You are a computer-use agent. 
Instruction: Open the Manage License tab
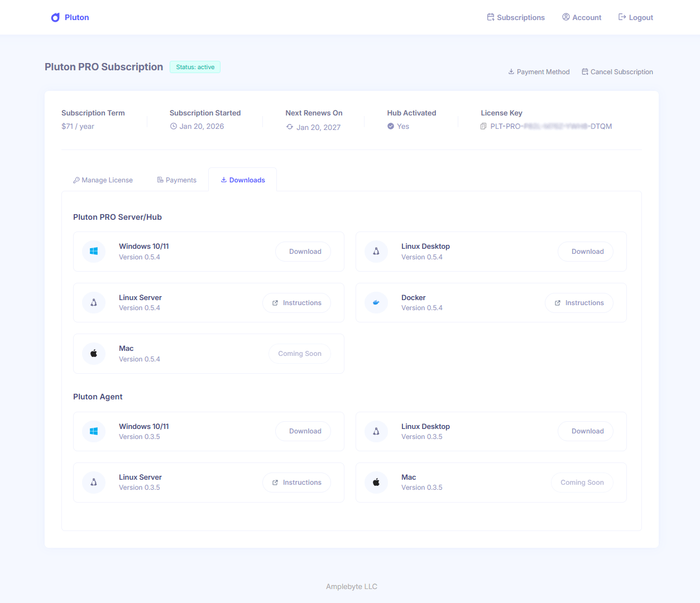103,180
